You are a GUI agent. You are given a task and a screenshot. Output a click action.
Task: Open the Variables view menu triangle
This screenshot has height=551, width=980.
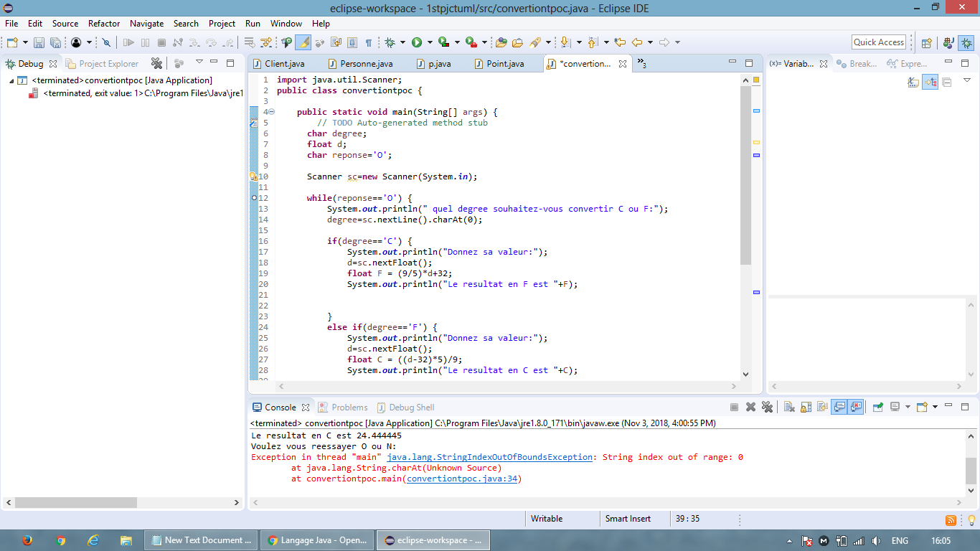[966, 80]
